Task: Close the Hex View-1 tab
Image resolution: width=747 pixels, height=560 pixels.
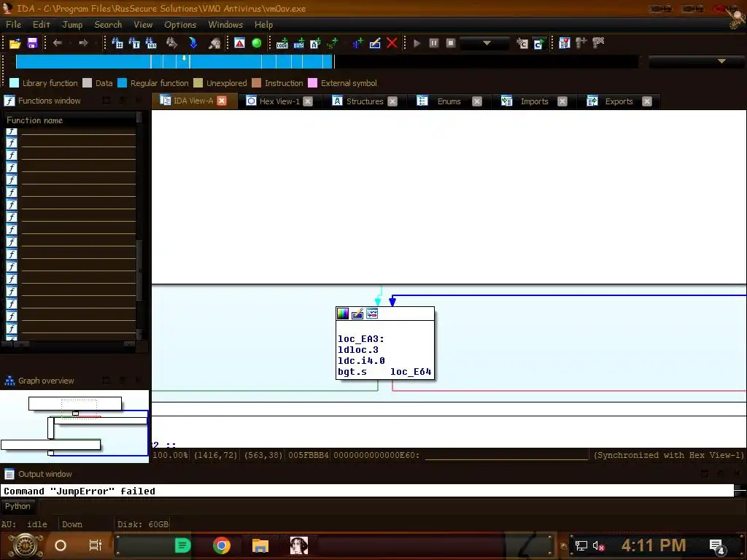Action: click(x=308, y=101)
